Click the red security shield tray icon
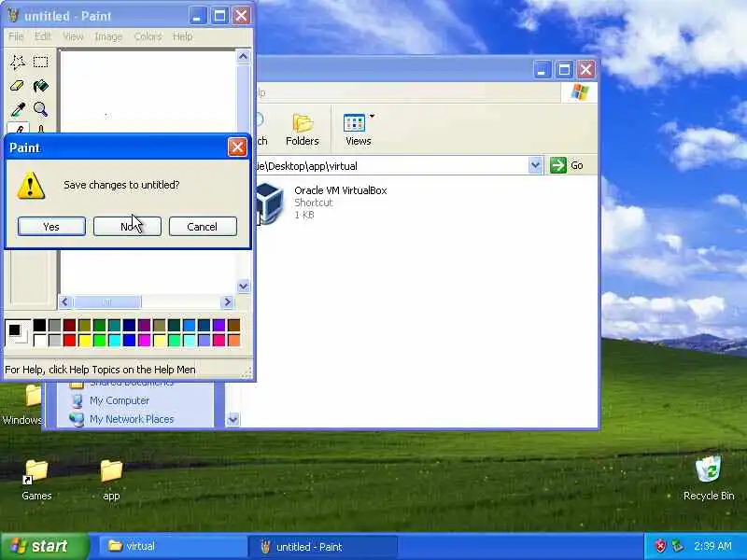Image resolution: width=747 pixels, height=560 pixels. [x=660, y=546]
